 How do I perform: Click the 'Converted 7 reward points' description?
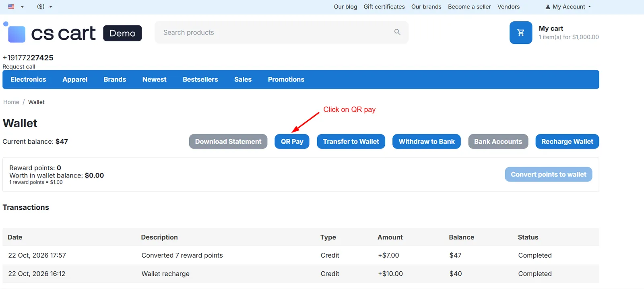182,255
